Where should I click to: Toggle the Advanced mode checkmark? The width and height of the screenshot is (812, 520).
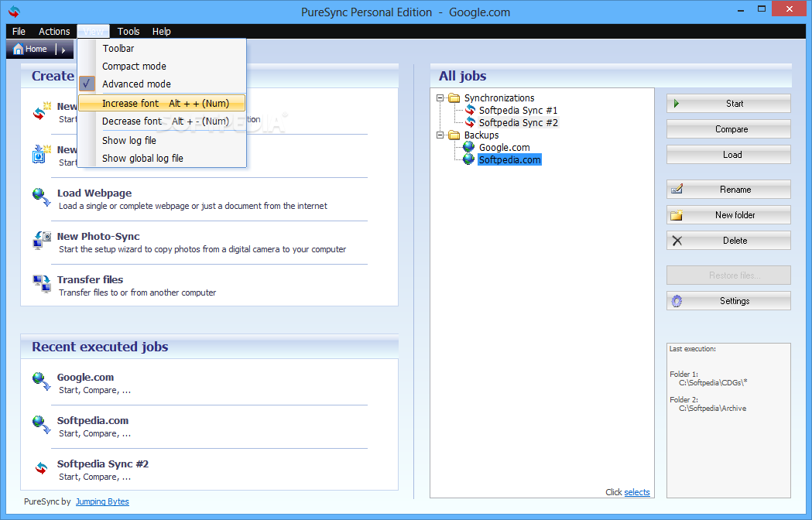coord(87,84)
